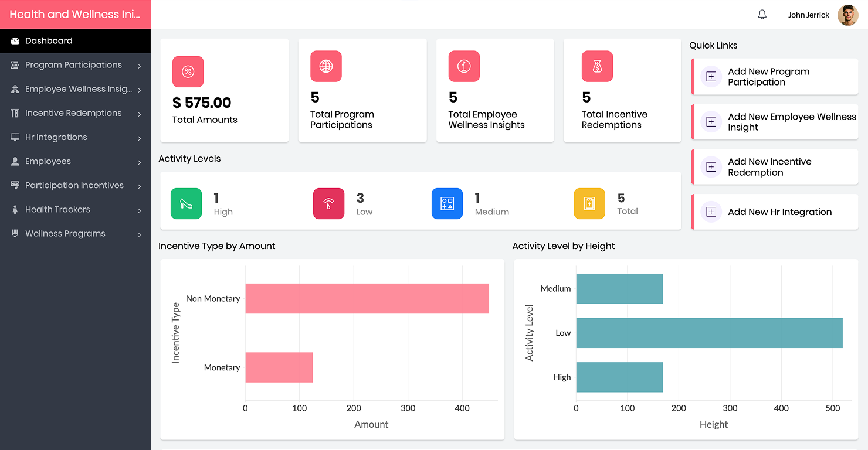Click the green High activity shoe icon

(186, 204)
